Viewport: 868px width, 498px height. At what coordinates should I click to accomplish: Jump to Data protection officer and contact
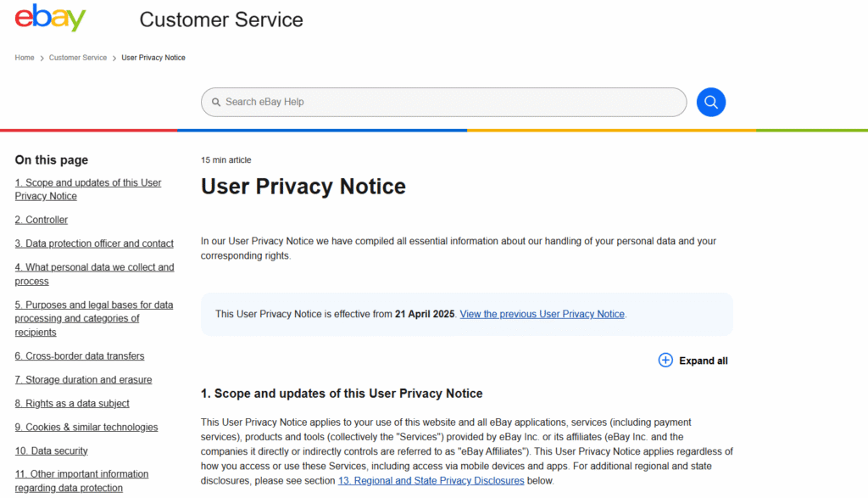pos(94,243)
